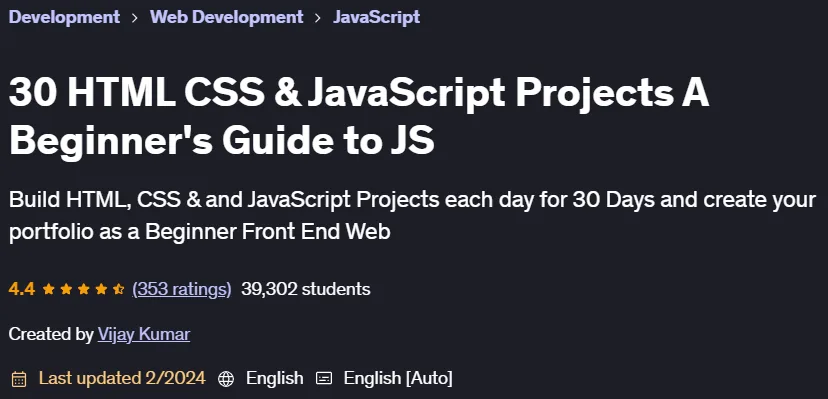The image size is (828, 399).
Task: Click the 4.4 rating score
Action: point(22,289)
